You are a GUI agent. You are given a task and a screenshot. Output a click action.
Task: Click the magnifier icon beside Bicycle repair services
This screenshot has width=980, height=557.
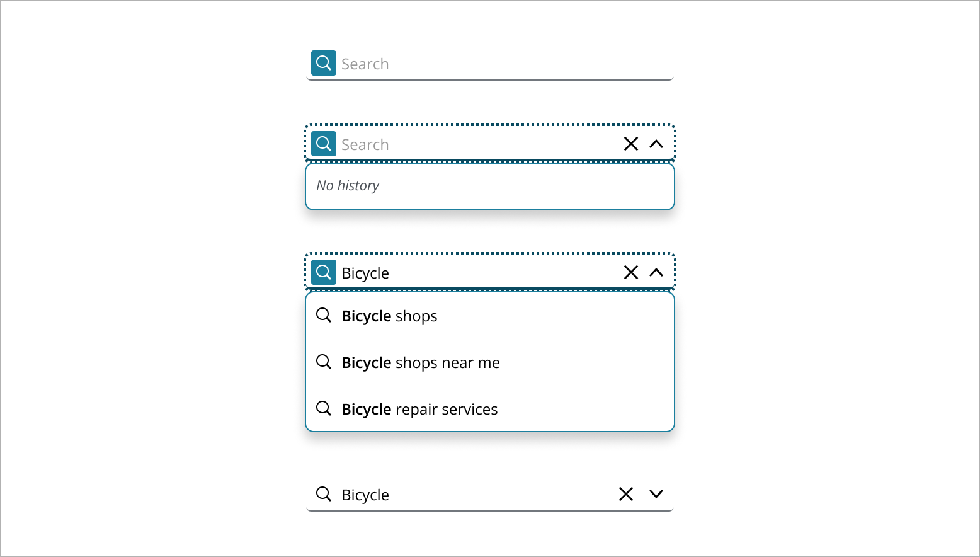pyautogui.click(x=324, y=408)
